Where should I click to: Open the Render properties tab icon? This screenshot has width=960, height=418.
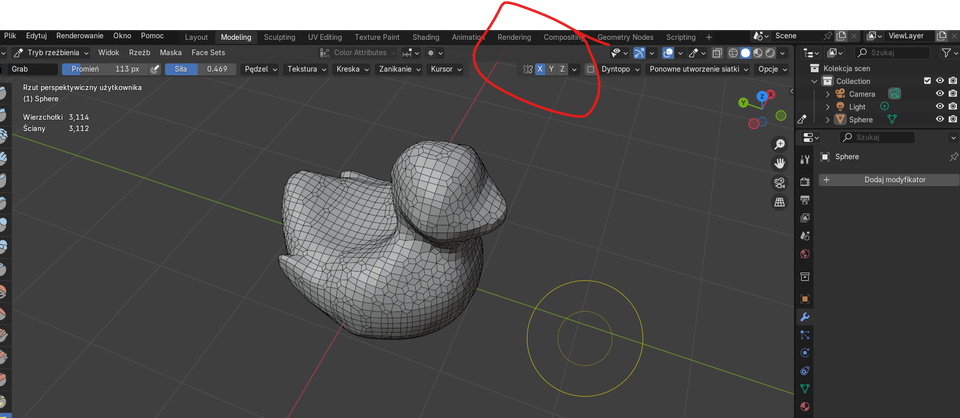point(805,182)
